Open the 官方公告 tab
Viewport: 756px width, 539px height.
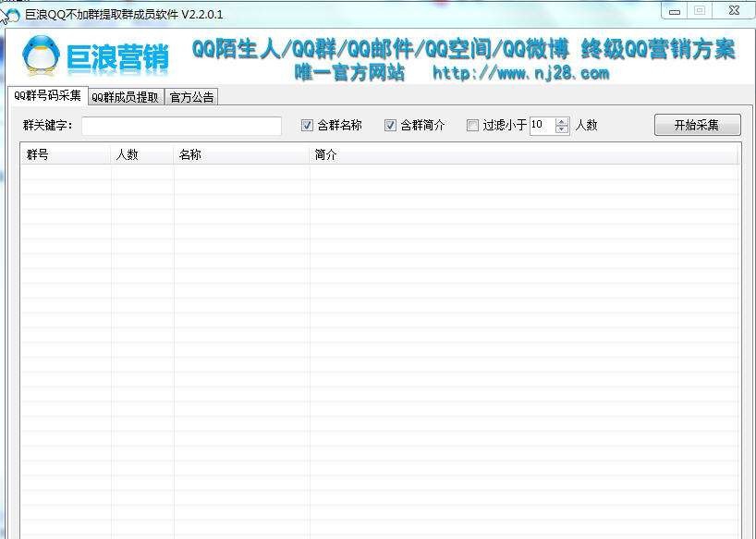(x=190, y=96)
